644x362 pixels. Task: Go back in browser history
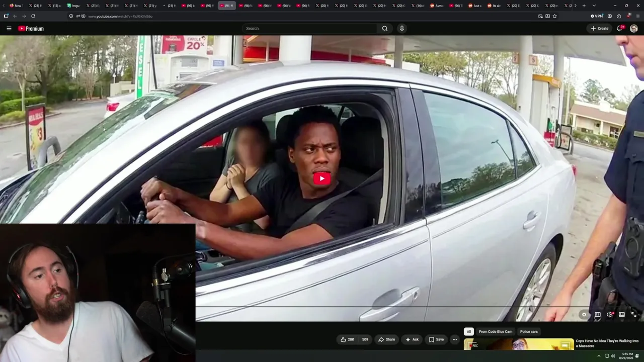[x=15, y=16]
